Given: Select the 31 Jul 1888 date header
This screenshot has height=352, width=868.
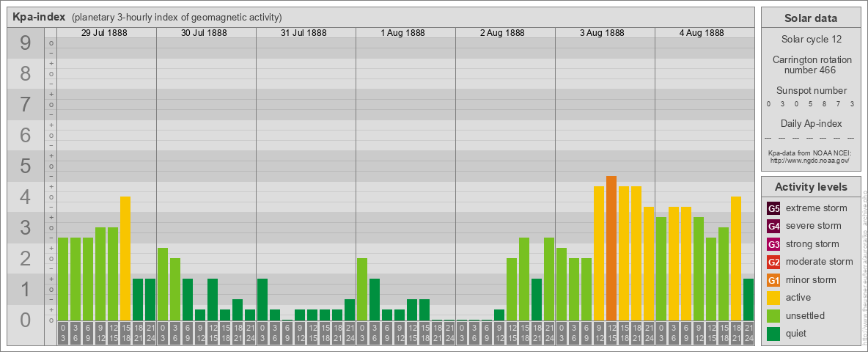Looking at the screenshot, I should coord(304,33).
